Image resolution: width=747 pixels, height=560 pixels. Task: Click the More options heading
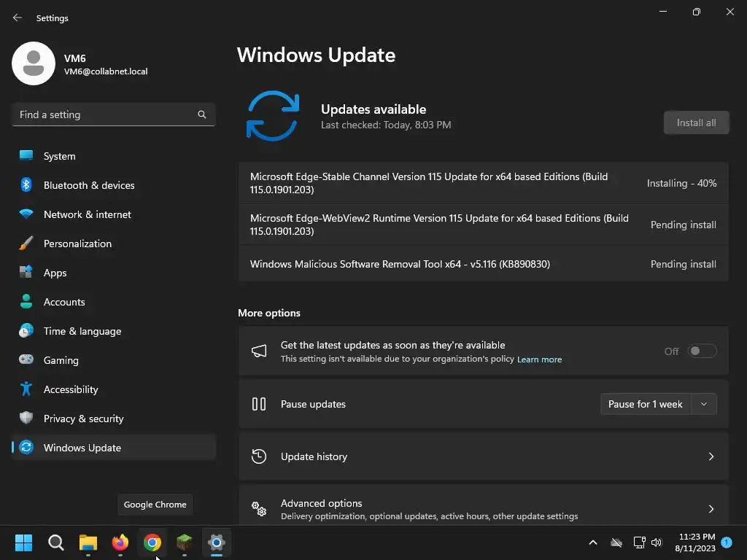(x=269, y=313)
